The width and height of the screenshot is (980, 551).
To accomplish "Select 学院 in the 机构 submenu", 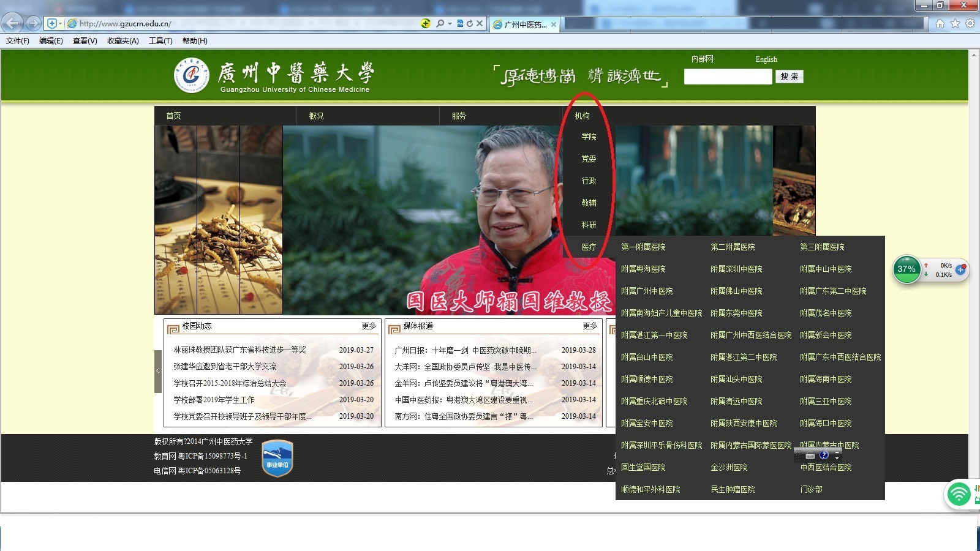I will tap(589, 137).
